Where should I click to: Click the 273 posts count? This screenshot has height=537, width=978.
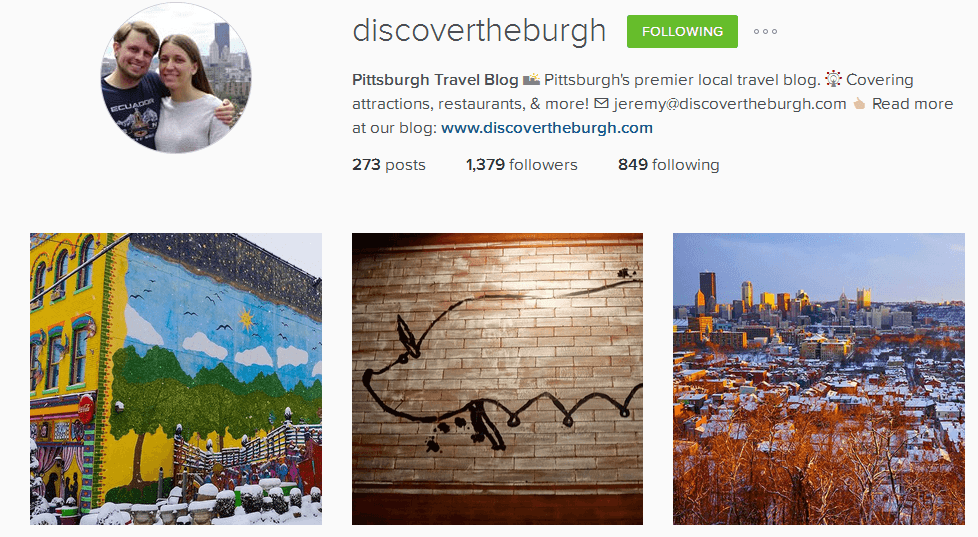coord(389,165)
